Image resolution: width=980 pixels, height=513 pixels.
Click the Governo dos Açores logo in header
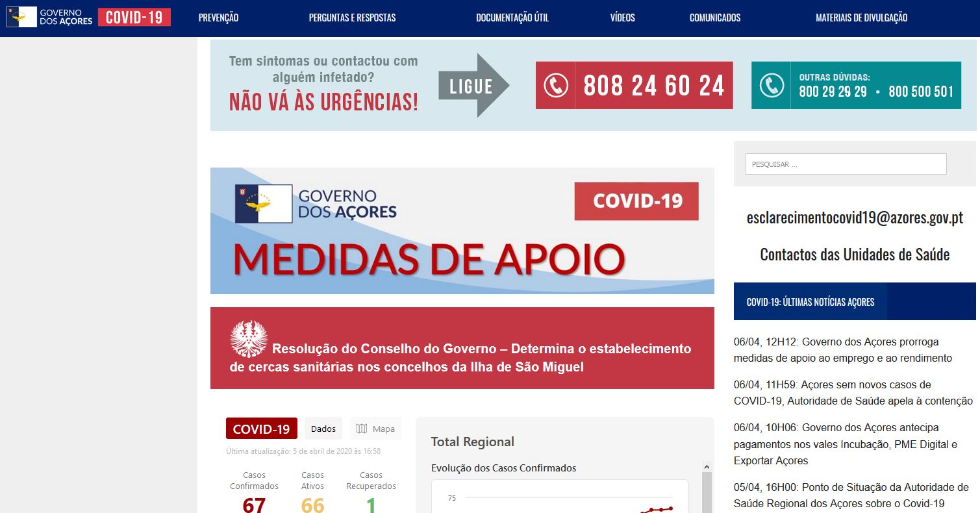[49, 18]
